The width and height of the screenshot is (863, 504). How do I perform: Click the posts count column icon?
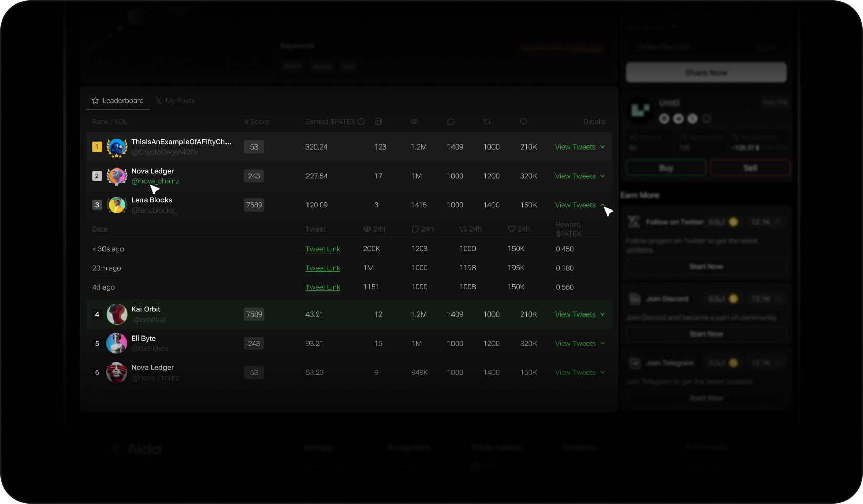378,122
